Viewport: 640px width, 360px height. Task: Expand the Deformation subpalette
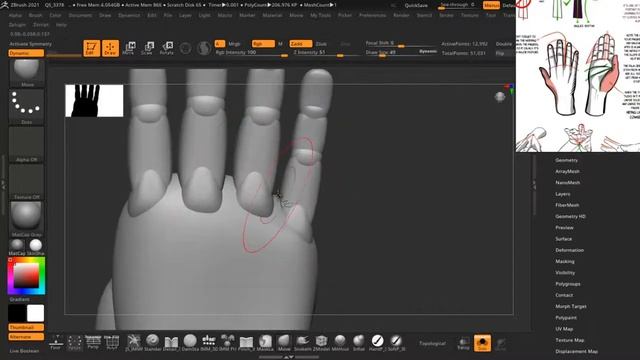570,250
